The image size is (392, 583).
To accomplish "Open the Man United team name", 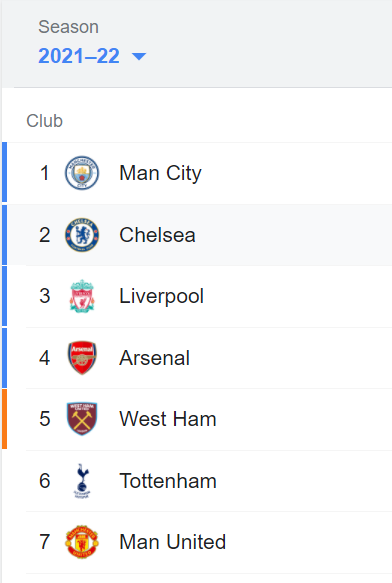I will [x=173, y=542].
